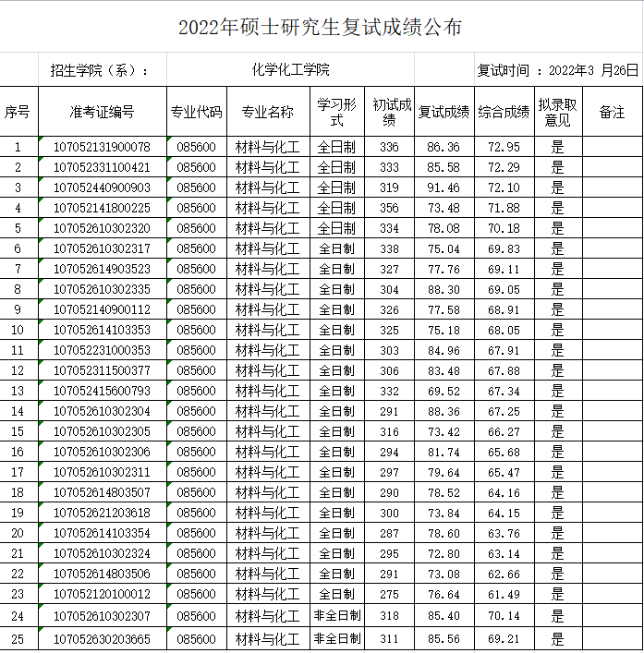Select the 综合成绩 cell showing 70.14
Image resolution: width=644 pixels, height=653 pixels.
(x=504, y=615)
